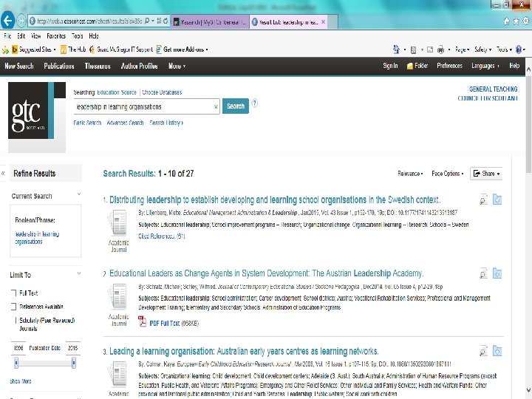This screenshot has height=399, width=532.
Task: Enable the References Available checkbox
Action: point(13,307)
